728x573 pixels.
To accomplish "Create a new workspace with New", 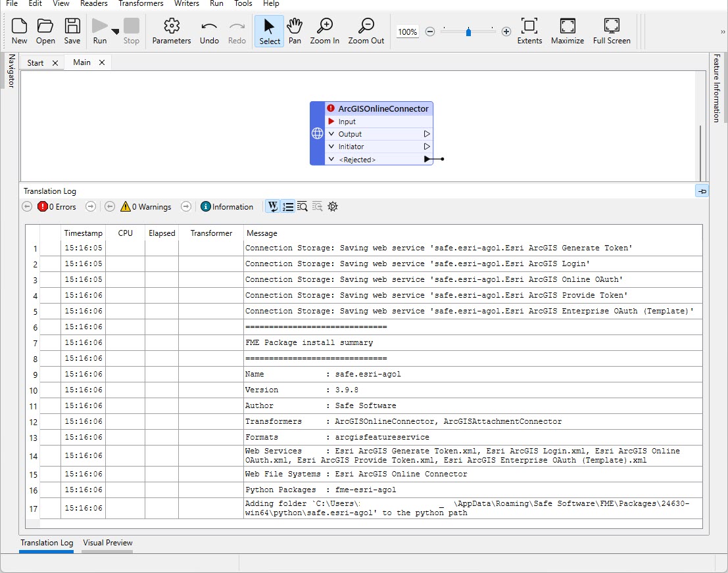I will (x=19, y=31).
